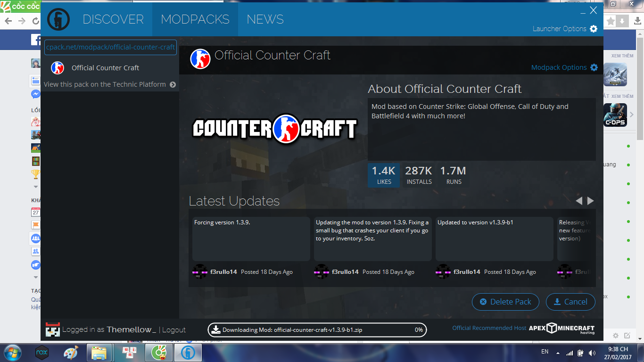Open Launcher Options gear icon
644x362 pixels.
click(x=594, y=29)
